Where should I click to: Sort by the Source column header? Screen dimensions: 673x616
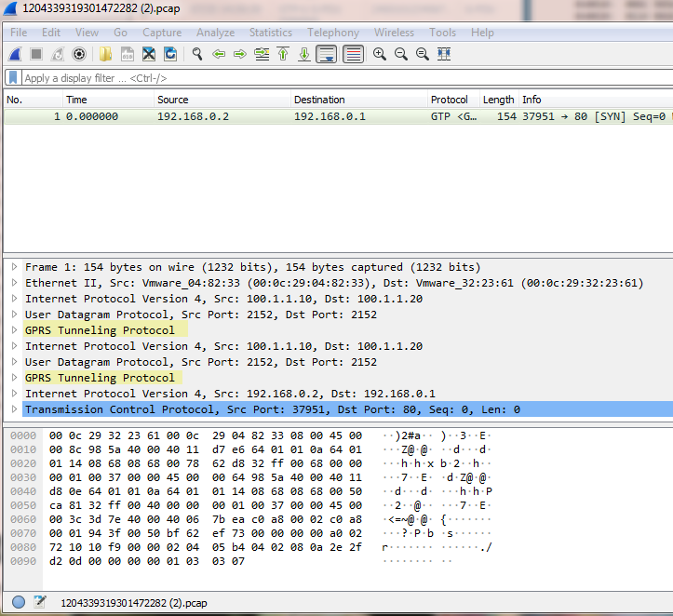pos(222,100)
